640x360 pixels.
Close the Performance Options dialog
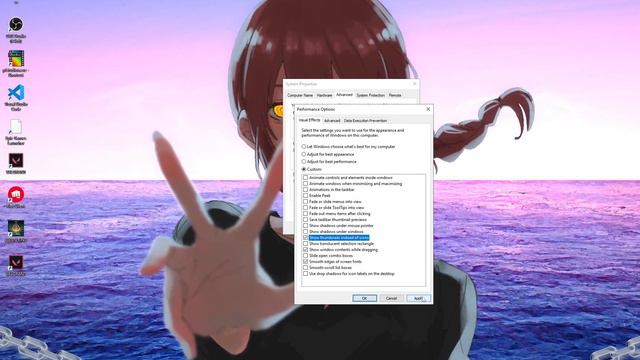[x=428, y=109]
